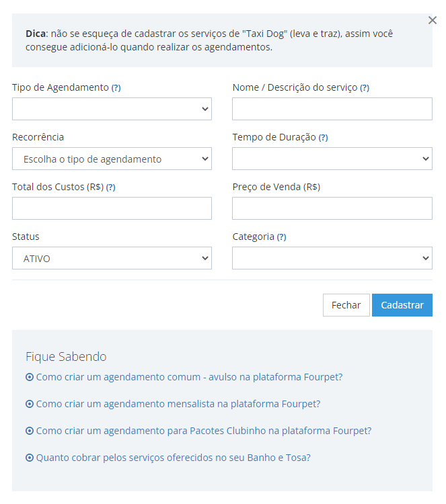Change Status dropdown showing ATIVO
Viewport: 446px width, 504px height.
tap(112, 258)
